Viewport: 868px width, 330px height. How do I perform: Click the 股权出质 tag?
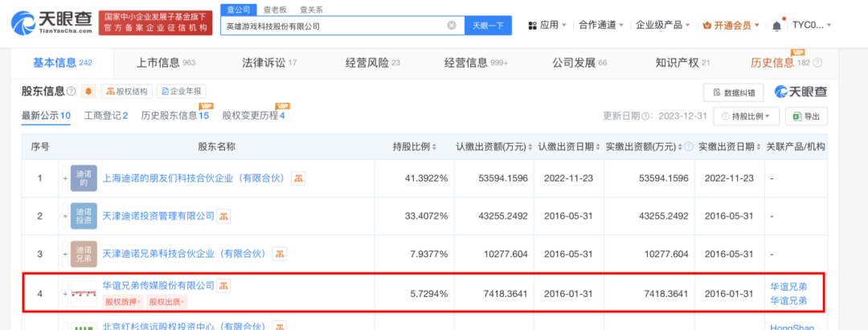pos(168,302)
